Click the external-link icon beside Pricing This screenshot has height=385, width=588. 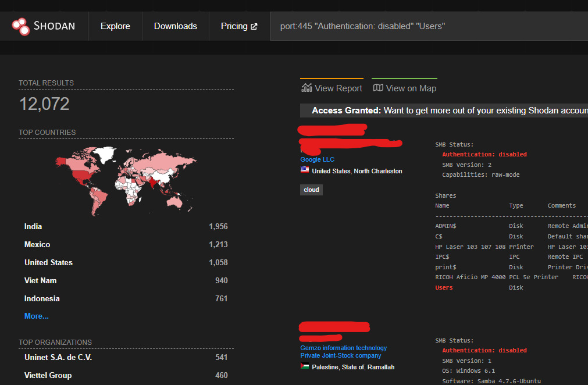click(254, 27)
